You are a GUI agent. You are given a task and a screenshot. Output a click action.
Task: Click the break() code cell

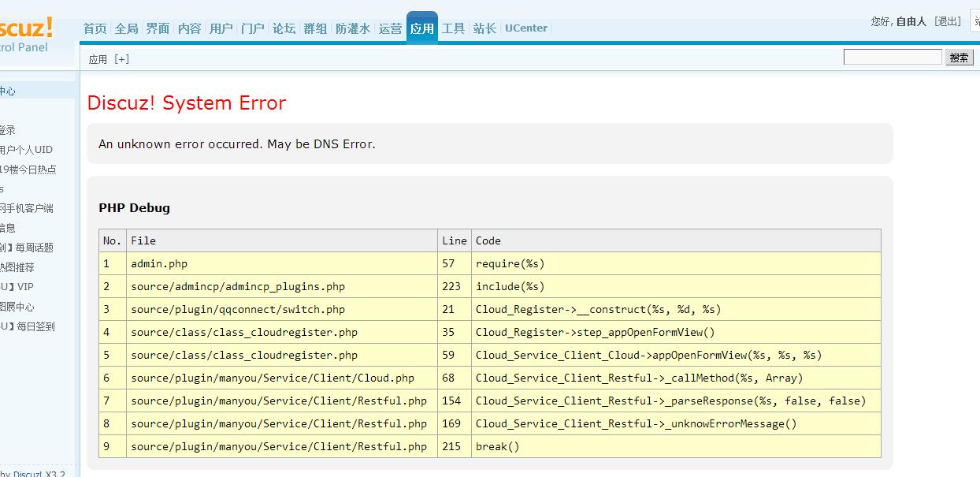[676, 446]
